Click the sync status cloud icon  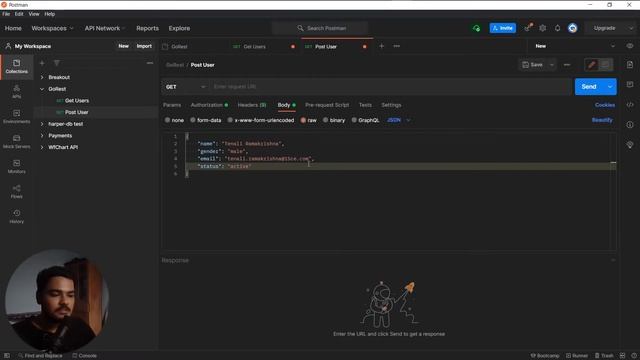coord(476,28)
